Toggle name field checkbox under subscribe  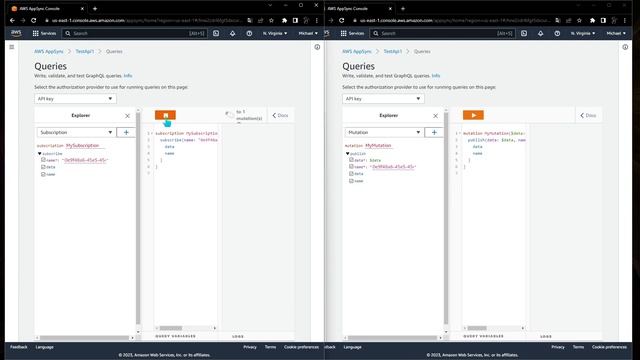pyautogui.click(x=43, y=174)
